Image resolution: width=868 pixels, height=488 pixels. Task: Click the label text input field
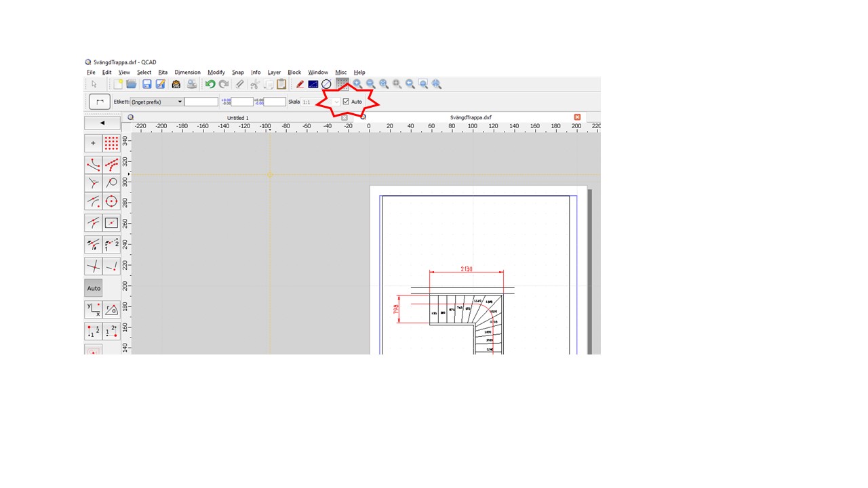[x=201, y=102]
